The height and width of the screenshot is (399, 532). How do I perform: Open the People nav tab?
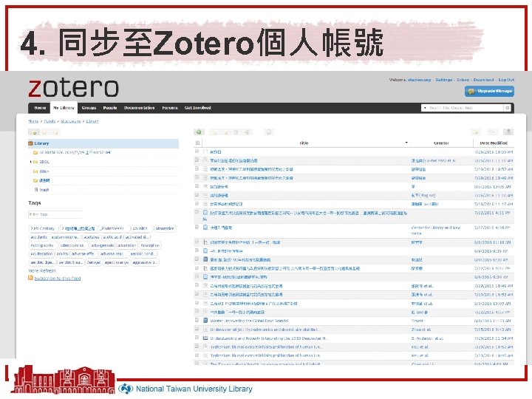[x=110, y=108]
